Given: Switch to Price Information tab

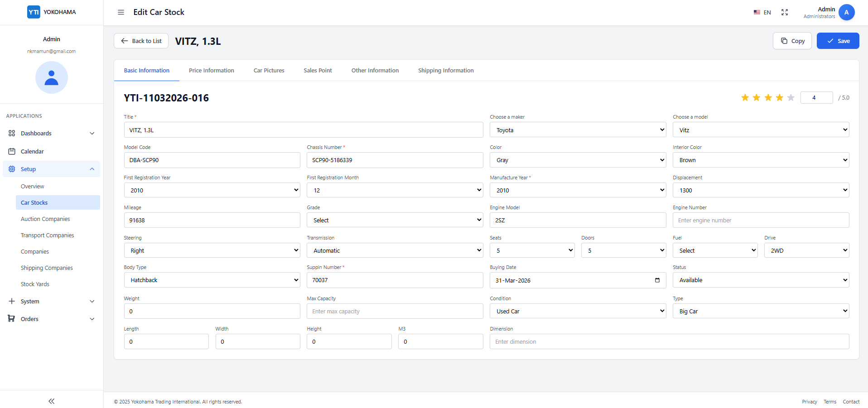Looking at the screenshot, I should [x=212, y=71].
